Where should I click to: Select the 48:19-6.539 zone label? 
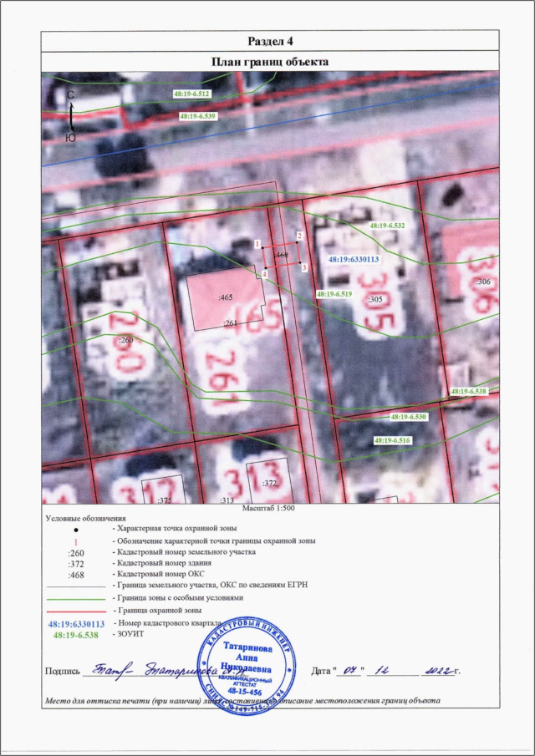197,116
